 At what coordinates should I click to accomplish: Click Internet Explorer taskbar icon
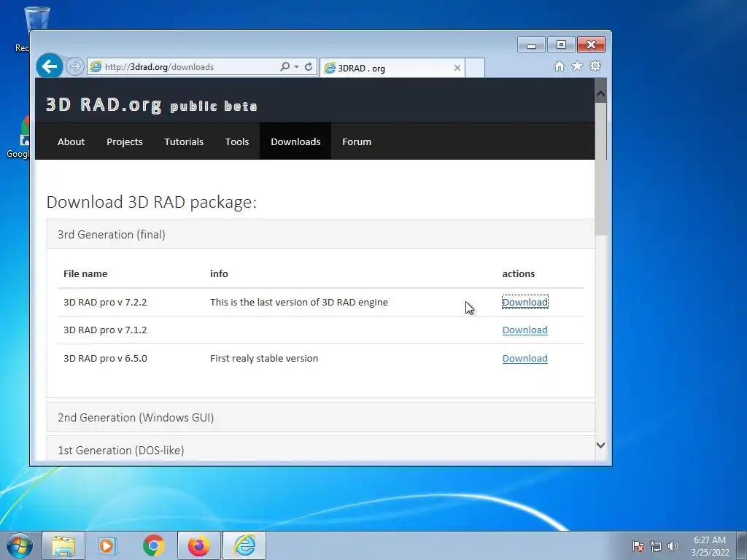pyautogui.click(x=244, y=545)
